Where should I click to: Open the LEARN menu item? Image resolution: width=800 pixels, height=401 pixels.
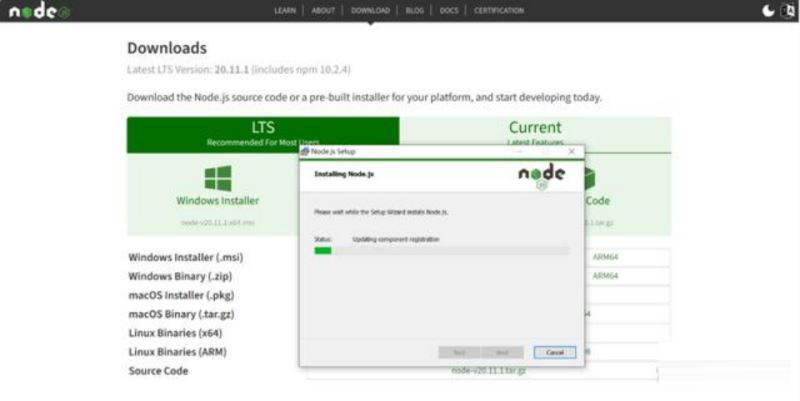click(x=285, y=10)
